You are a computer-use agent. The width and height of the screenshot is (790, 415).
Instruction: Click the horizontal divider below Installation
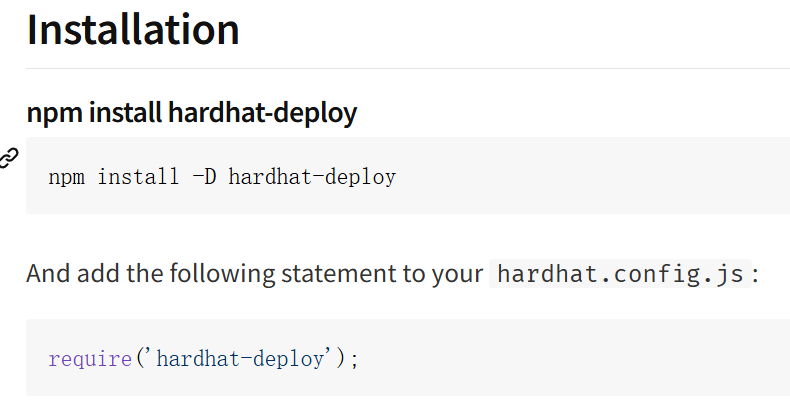pyautogui.click(x=408, y=68)
